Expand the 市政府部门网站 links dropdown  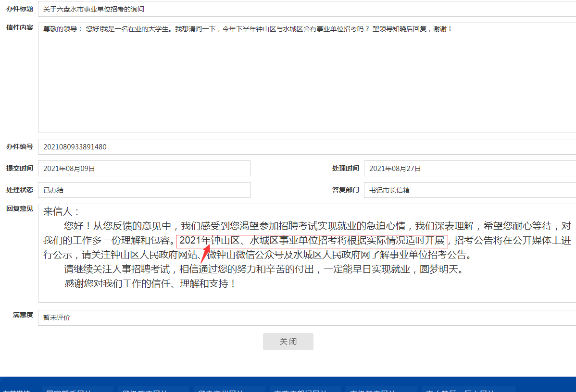click(x=305, y=390)
